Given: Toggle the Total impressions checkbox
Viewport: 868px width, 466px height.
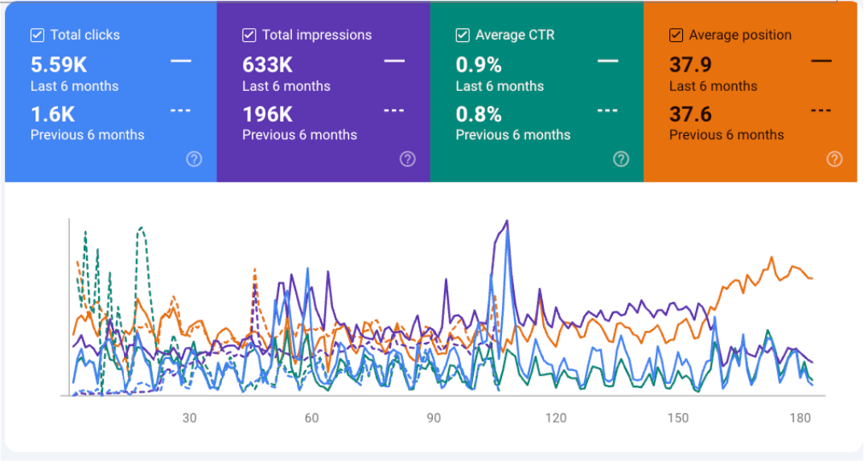Looking at the screenshot, I should [249, 35].
